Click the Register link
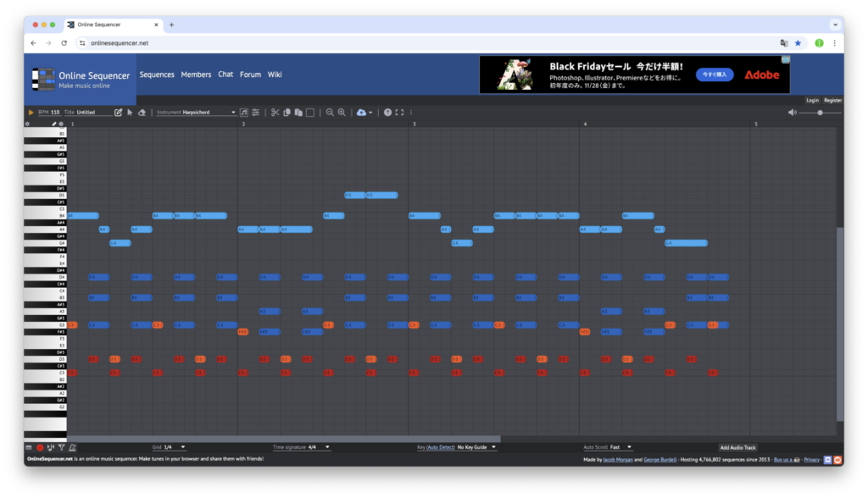 click(832, 100)
